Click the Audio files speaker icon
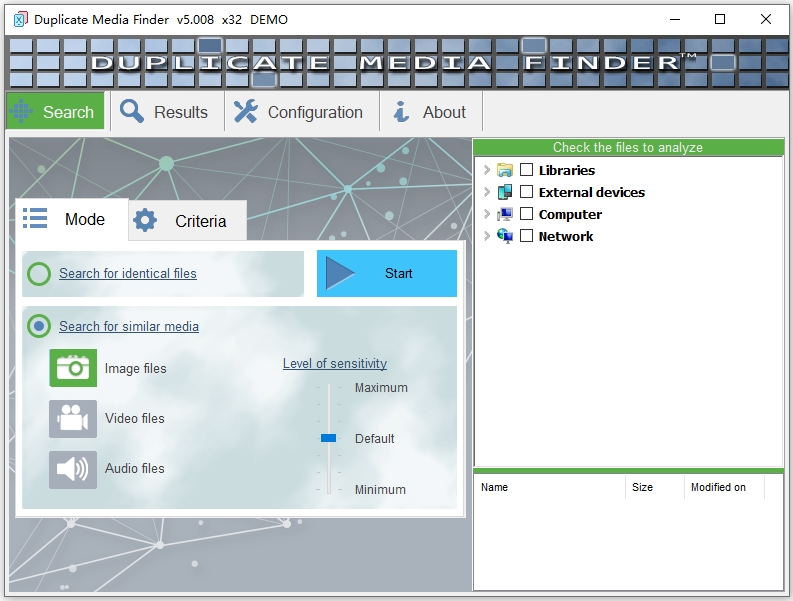Viewport: 793px width, 601px height. [73, 469]
